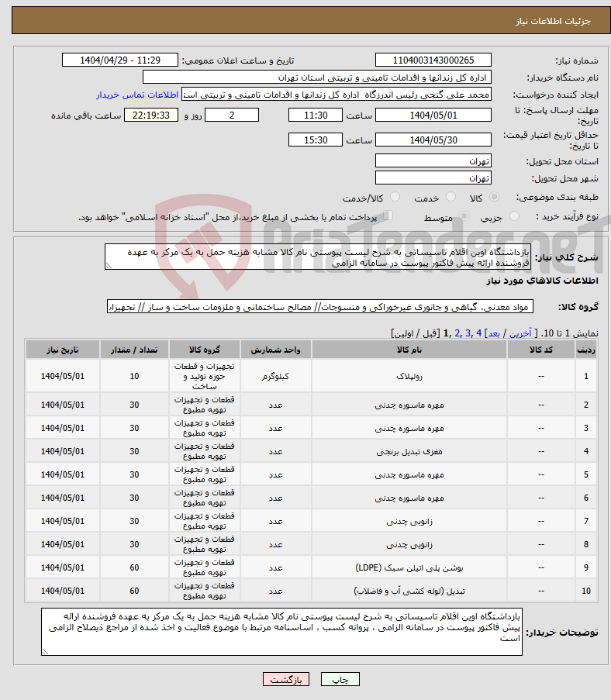611x700 pixels.
Task: Click the buyer notes text area
Action: pyautogui.click(x=281, y=632)
